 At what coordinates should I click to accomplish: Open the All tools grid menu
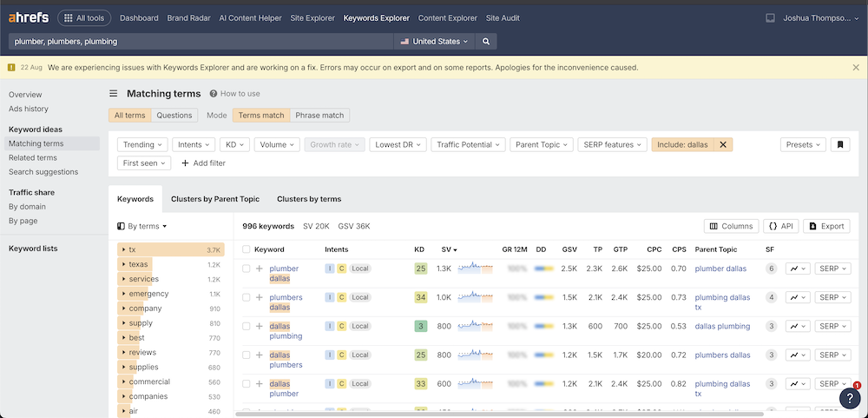84,17
